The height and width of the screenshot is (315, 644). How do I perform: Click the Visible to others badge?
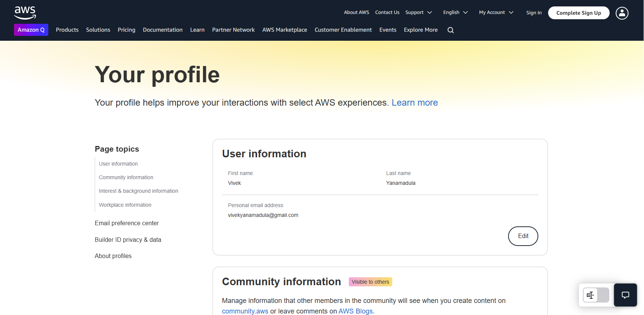(370, 282)
